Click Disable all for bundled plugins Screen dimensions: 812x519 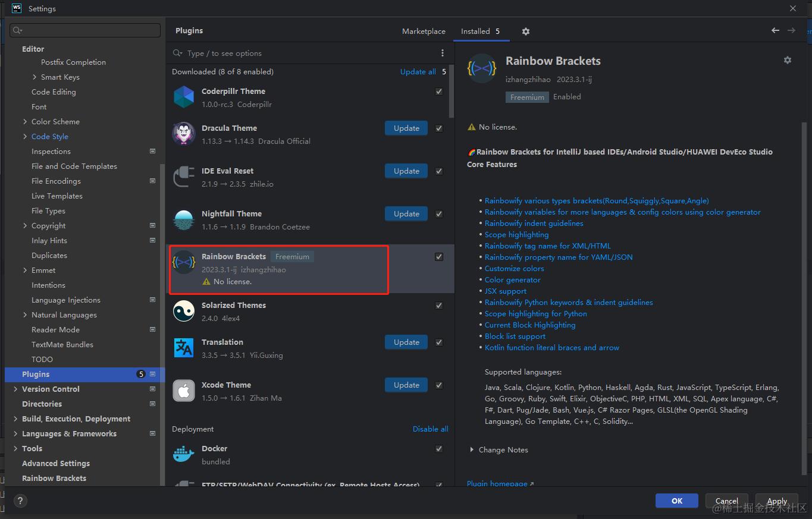pyautogui.click(x=431, y=429)
